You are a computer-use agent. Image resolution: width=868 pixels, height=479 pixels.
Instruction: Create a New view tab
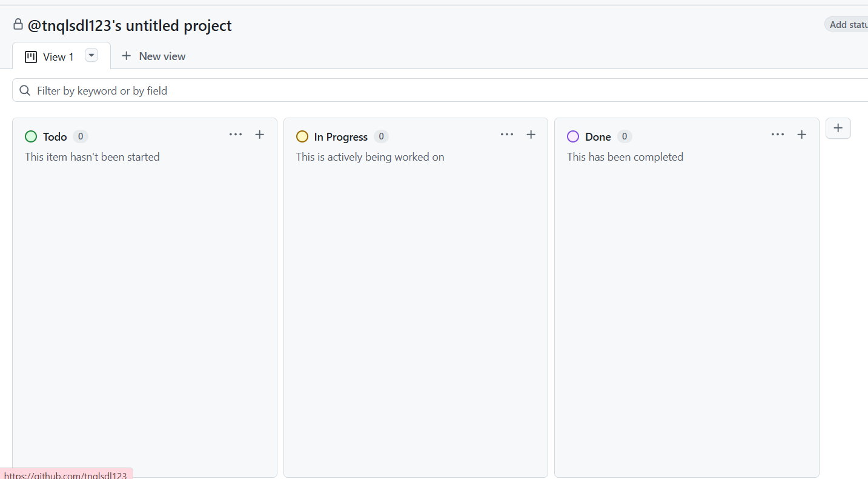(x=153, y=56)
